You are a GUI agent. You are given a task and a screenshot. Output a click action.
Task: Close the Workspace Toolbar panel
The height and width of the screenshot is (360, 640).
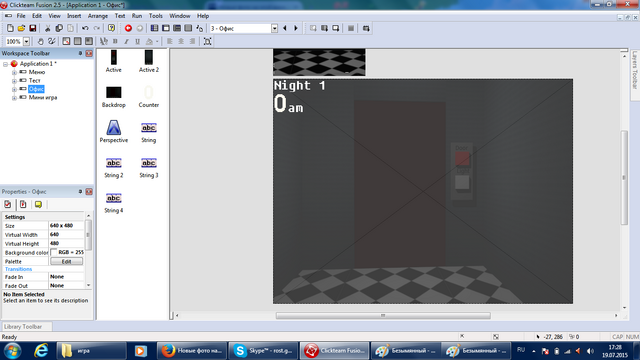tap(89, 53)
